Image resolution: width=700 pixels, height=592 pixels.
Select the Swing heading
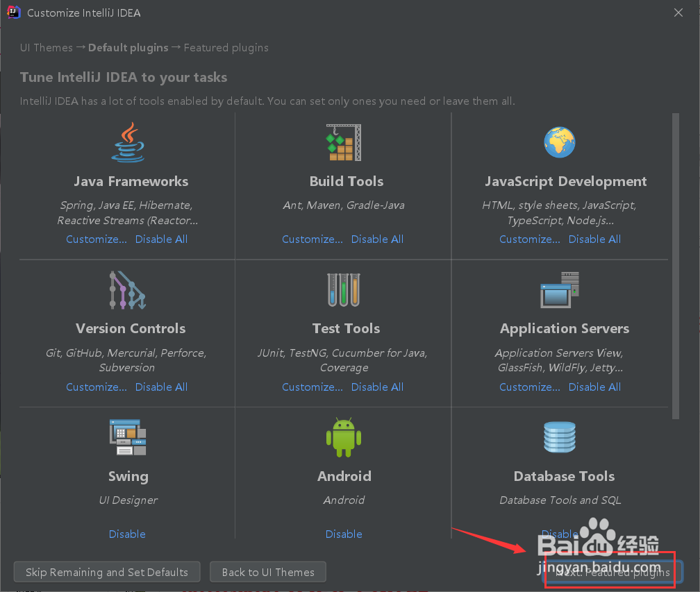[x=128, y=477]
